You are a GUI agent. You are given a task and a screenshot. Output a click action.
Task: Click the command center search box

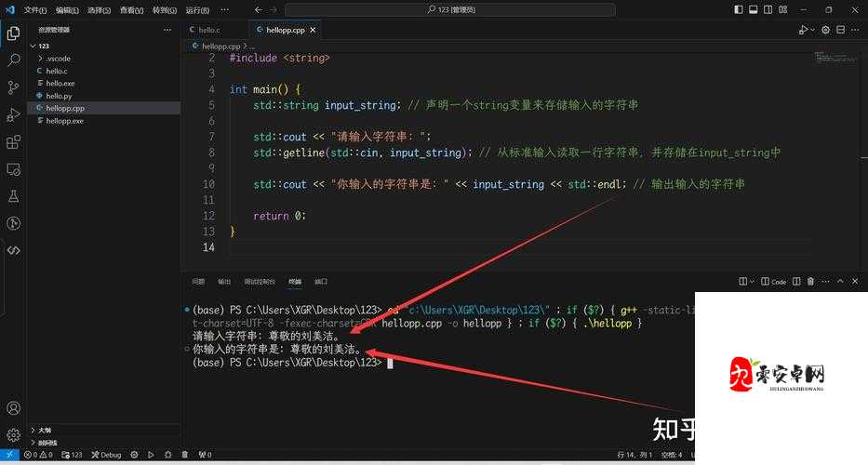(450, 9)
